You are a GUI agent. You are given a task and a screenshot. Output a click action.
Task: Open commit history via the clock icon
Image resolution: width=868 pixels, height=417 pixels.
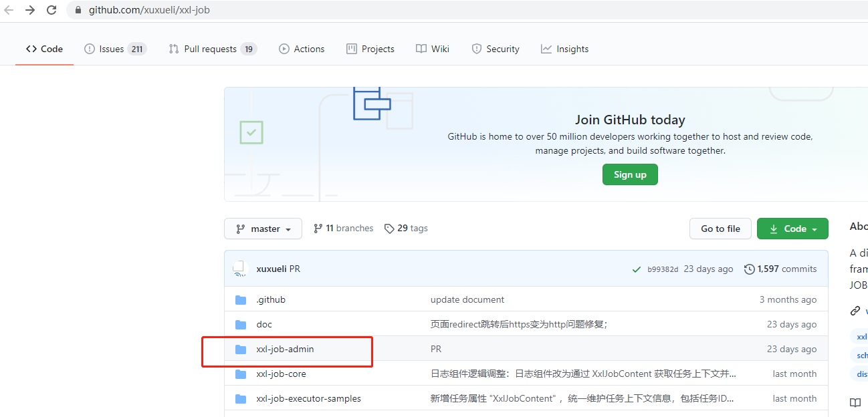click(748, 269)
